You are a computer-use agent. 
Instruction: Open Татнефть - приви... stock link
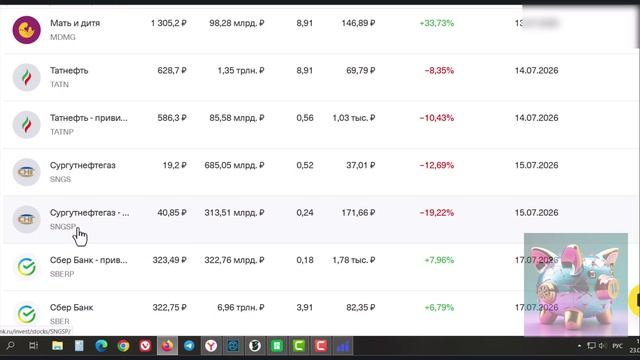click(x=89, y=118)
